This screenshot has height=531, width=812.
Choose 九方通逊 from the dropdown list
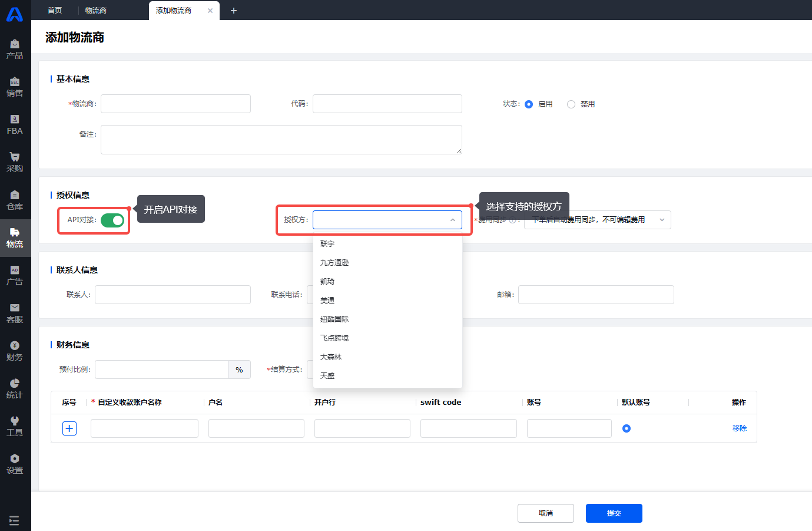pos(334,263)
